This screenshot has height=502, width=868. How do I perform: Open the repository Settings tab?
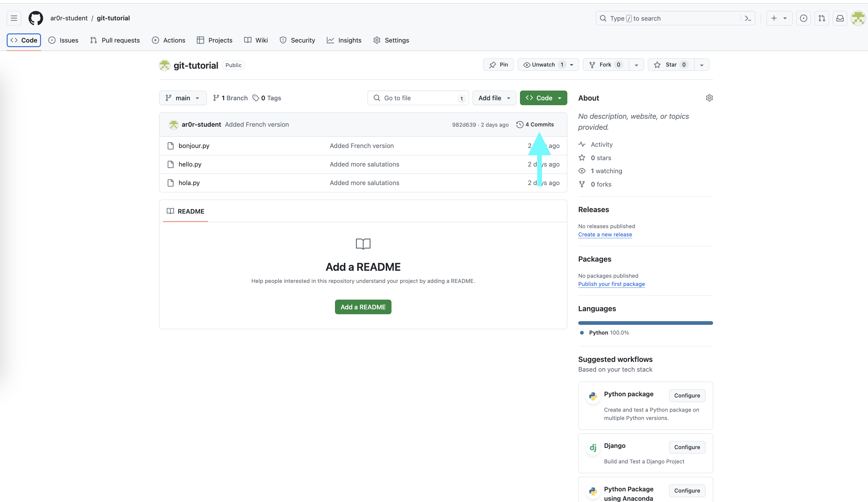point(391,40)
